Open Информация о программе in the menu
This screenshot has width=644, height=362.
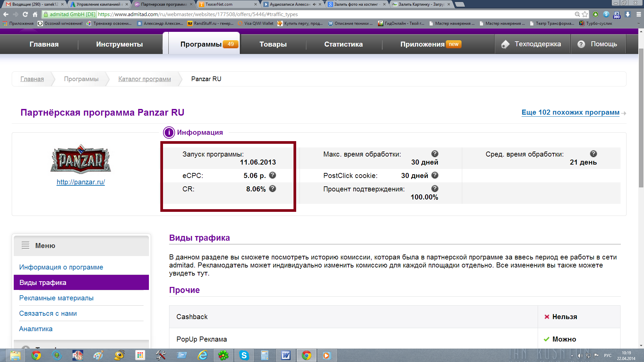coord(61,267)
